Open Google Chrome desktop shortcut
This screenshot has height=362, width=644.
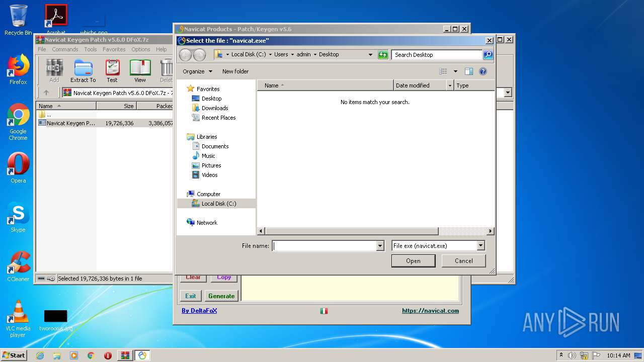pyautogui.click(x=18, y=122)
